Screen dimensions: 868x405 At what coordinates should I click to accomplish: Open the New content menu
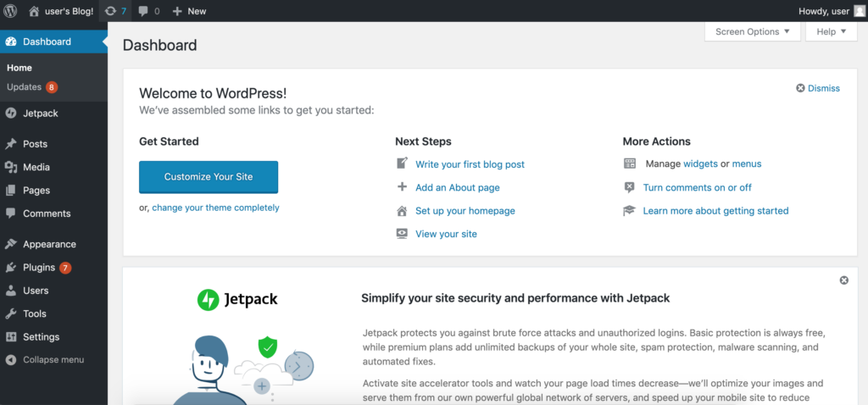pos(189,11)
